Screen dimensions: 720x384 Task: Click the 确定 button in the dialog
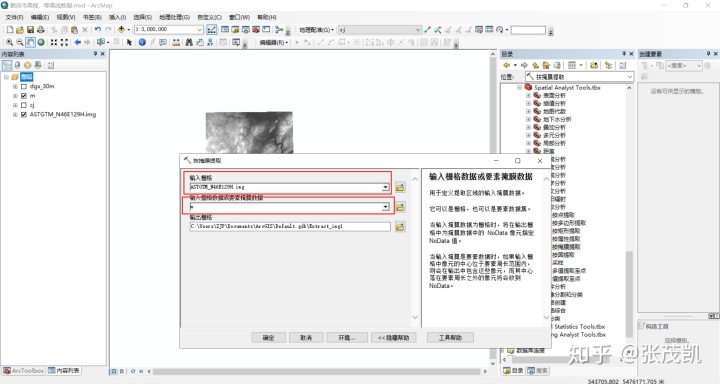(x=269, y=338)
